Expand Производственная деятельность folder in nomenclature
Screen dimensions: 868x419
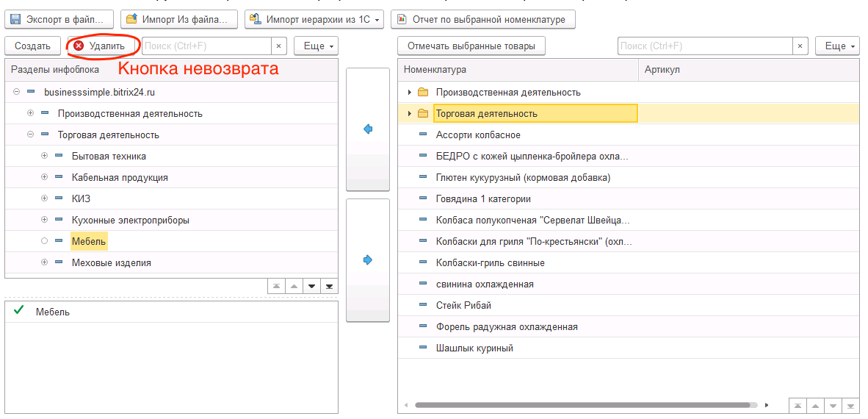coord(409,93)
